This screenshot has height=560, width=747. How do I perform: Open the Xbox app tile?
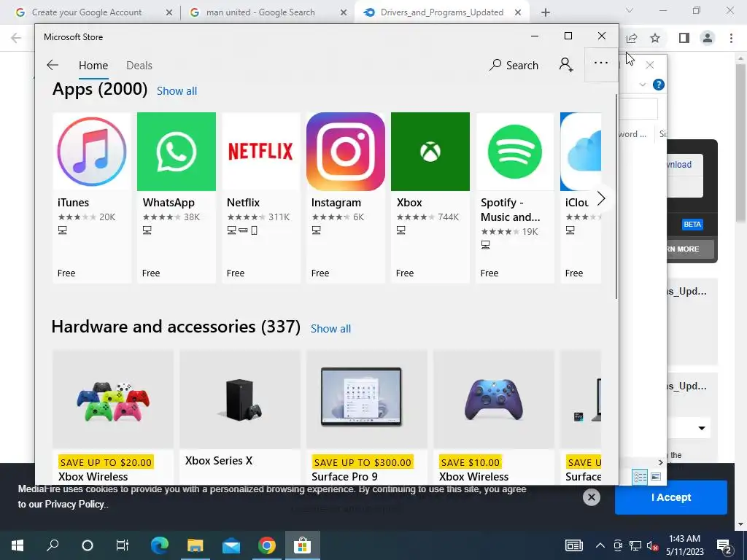[430, 198]
